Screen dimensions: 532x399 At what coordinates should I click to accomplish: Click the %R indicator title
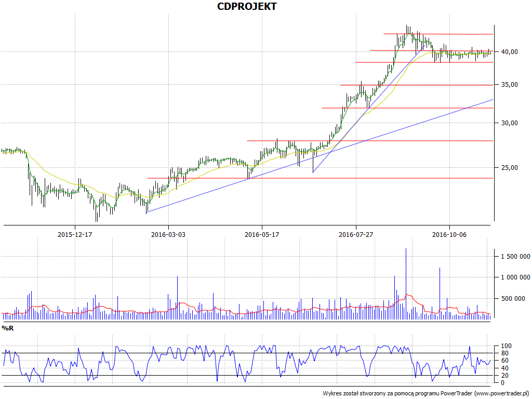(7, 328)
